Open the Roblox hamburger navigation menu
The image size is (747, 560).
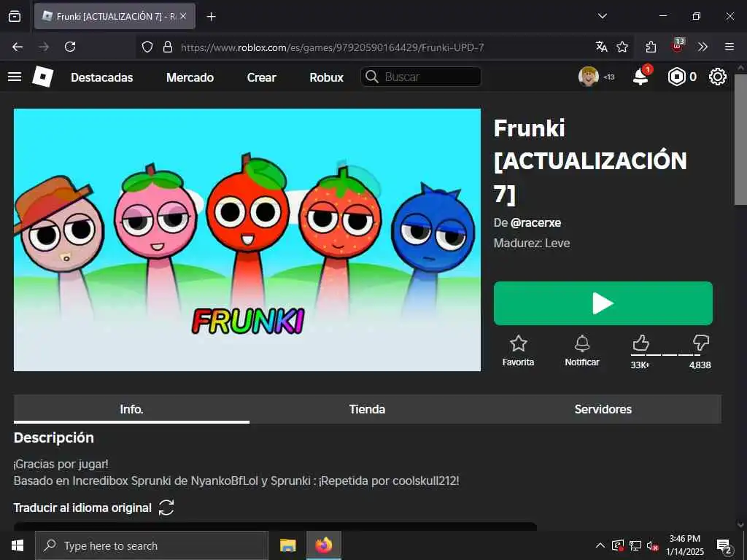pos(15,77)
